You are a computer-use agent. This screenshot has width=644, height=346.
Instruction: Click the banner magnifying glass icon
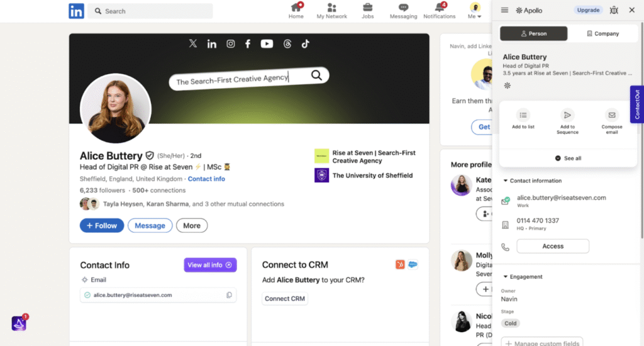coord(316,75)
